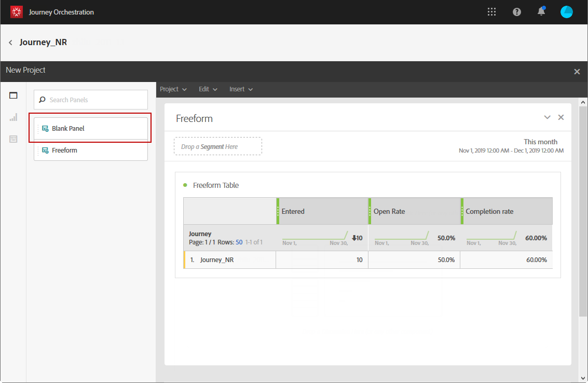Close the Freeform panel

tap(560, 117)
